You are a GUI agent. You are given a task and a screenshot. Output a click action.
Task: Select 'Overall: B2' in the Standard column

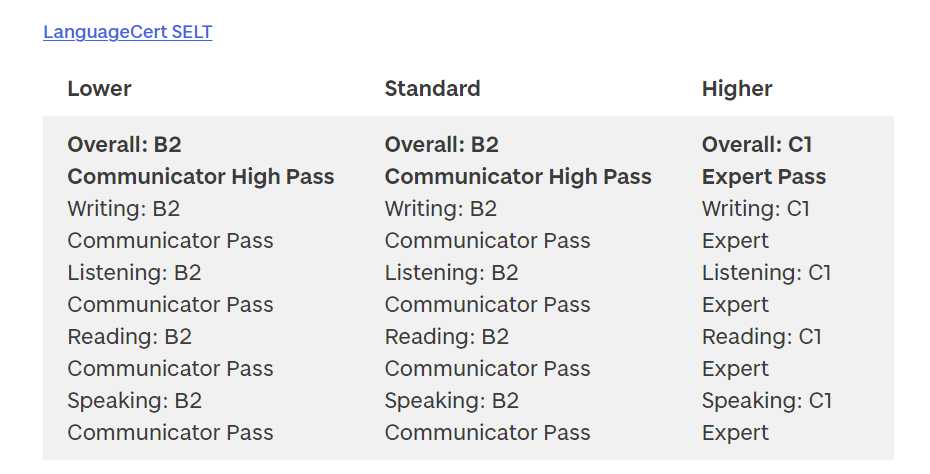click(x=441, y=145)
